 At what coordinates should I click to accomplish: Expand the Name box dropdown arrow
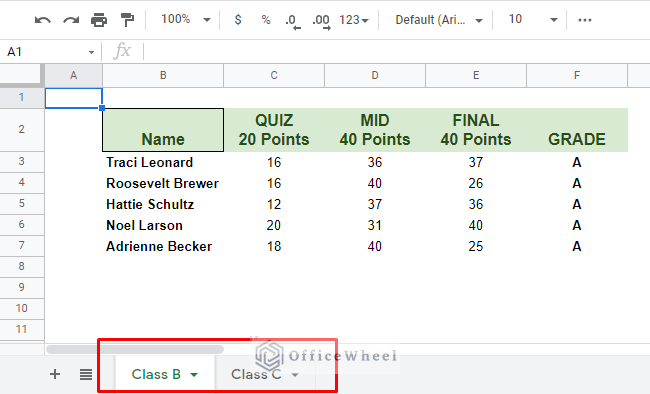click(x=91, y=52)
